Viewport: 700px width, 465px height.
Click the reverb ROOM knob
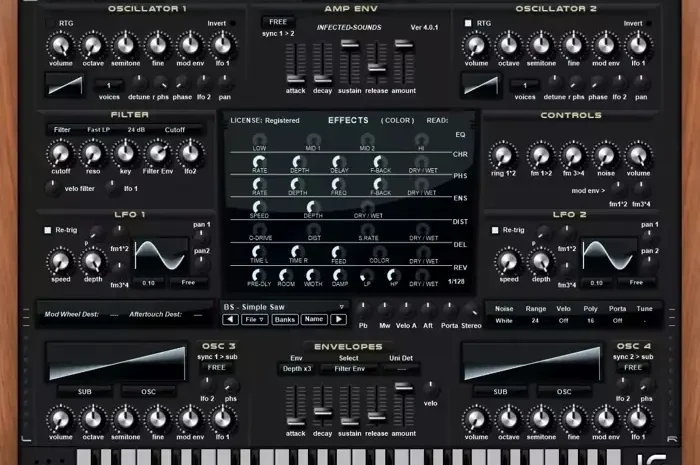coord(286,275)
